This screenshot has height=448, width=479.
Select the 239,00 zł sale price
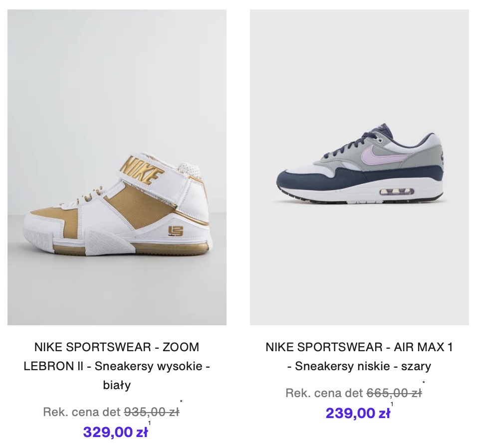(358, 413)
